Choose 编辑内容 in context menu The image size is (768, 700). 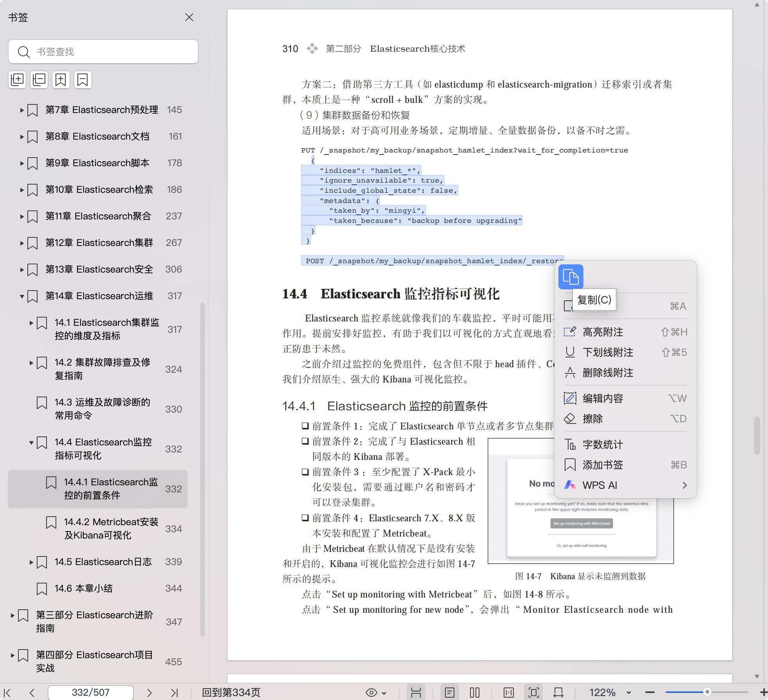(x=625, y=398)
